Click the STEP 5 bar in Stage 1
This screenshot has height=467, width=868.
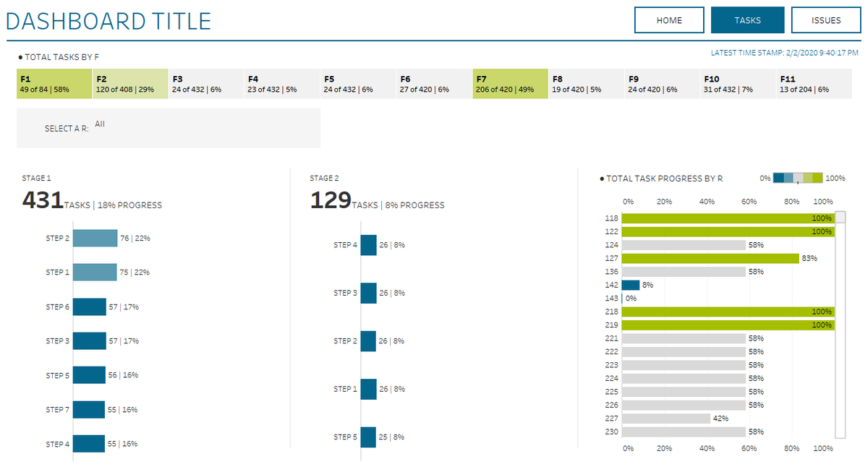point(89,375)
